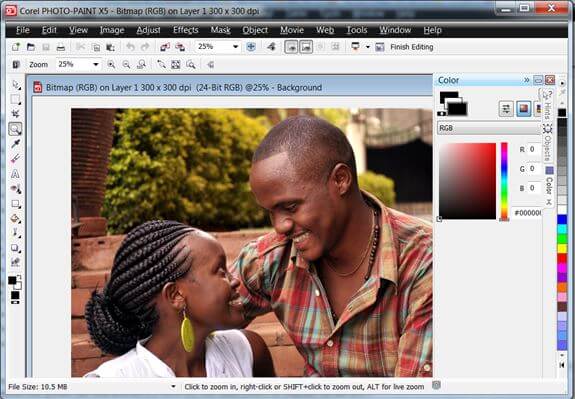This screenshot has width=575, height=399.
Task: Click inside the red color picker square
Action: (x=467, y=181)
